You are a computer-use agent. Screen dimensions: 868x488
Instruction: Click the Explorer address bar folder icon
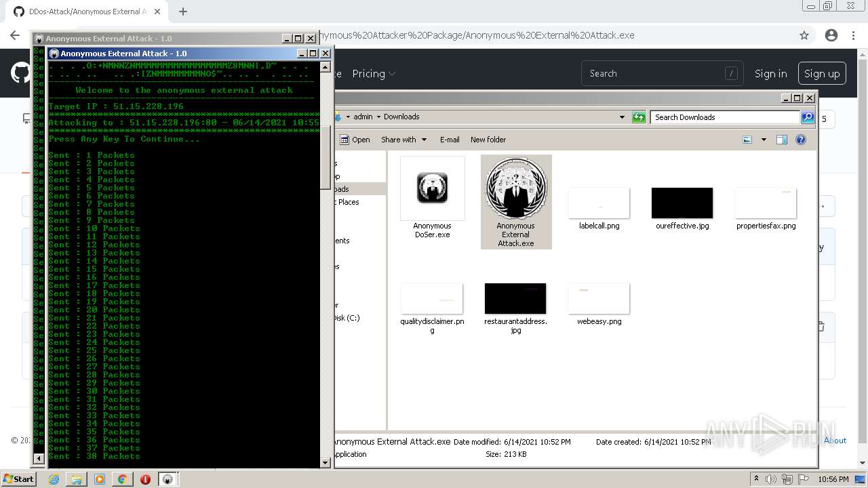[x=339, y=117]
